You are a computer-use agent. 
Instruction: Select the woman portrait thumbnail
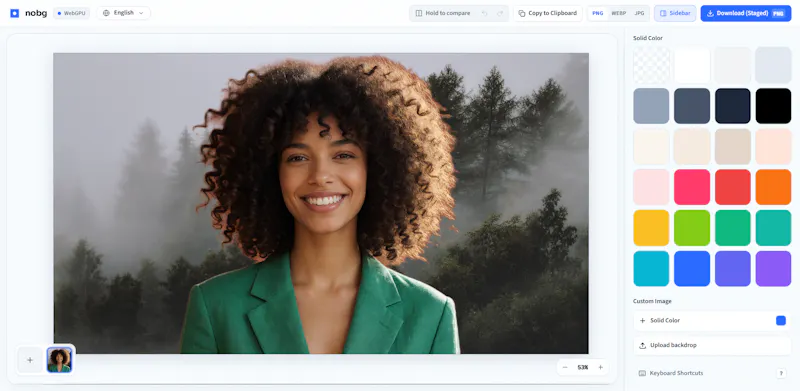tap(59, 360)
